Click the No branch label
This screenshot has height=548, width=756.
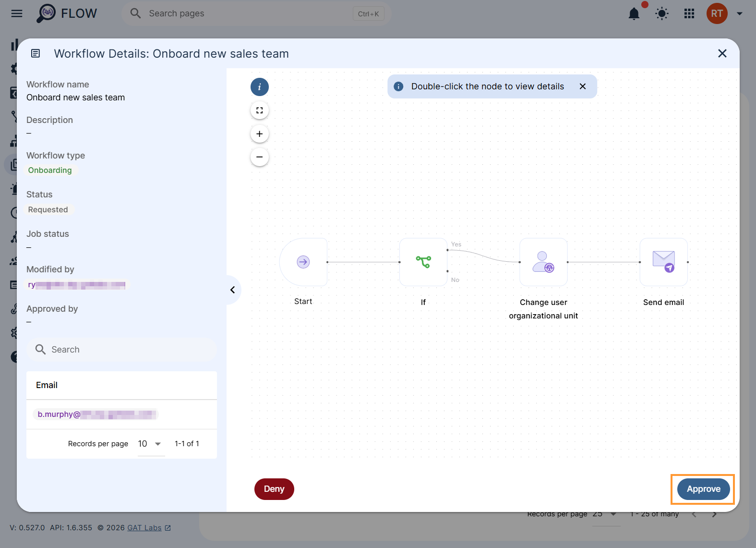point(455,280)
